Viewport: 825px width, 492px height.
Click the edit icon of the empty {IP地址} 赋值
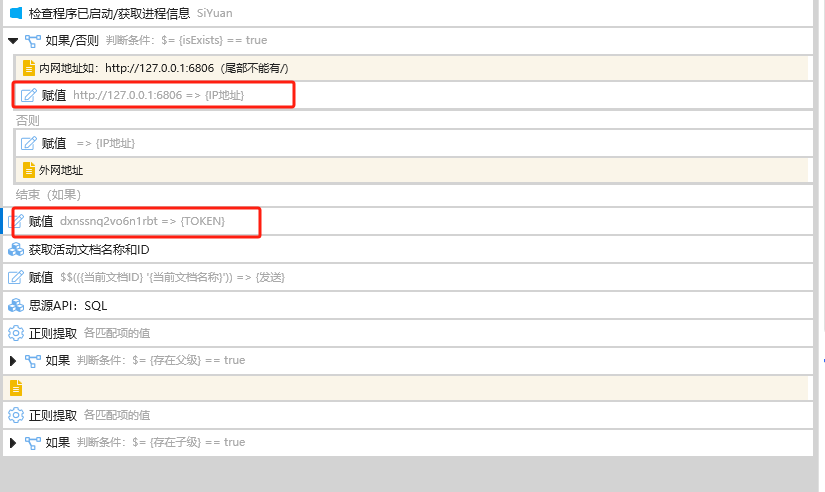coord(28,143)
